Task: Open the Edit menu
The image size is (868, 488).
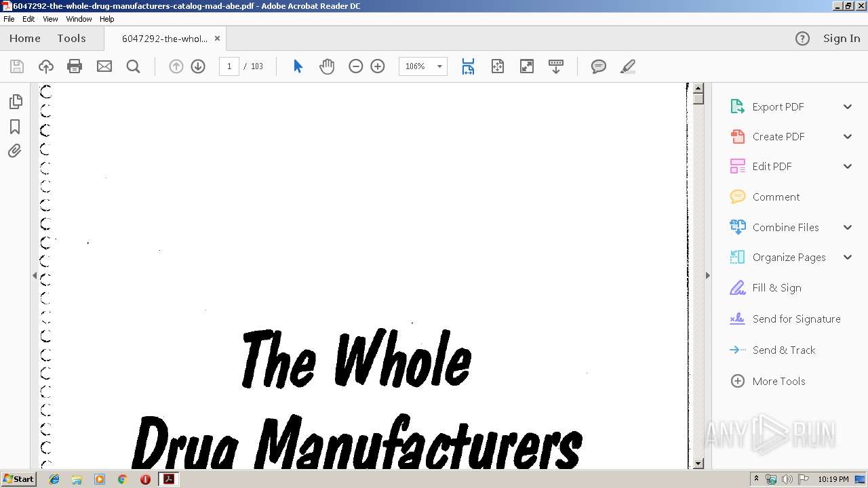Action: 28,19
